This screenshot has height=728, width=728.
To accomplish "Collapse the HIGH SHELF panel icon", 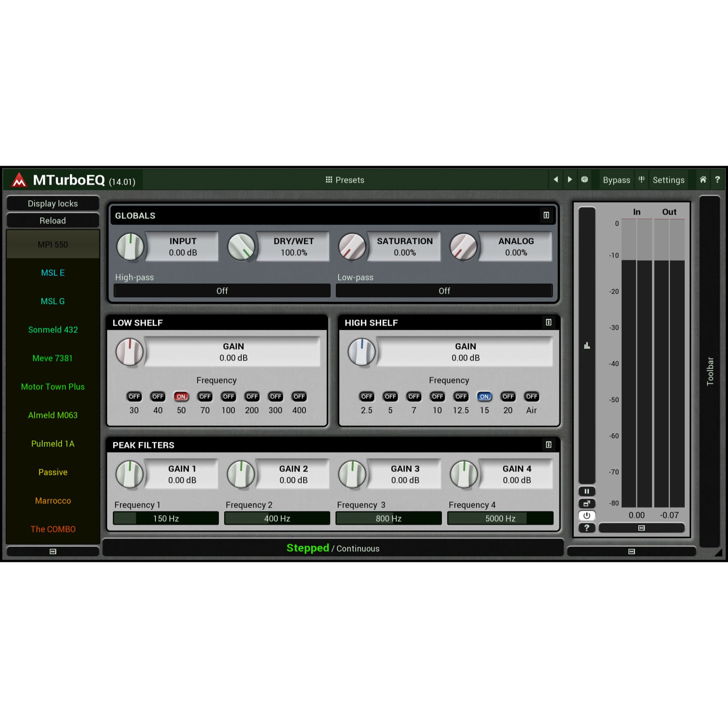I will (549, 322).
